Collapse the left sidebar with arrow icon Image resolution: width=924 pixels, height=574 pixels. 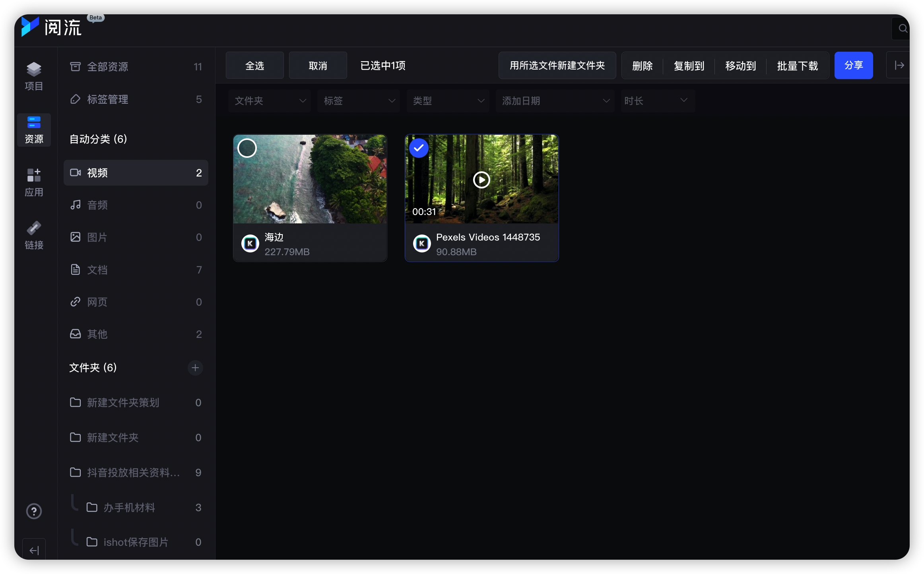pyautogui.click(x=34, y=550)
